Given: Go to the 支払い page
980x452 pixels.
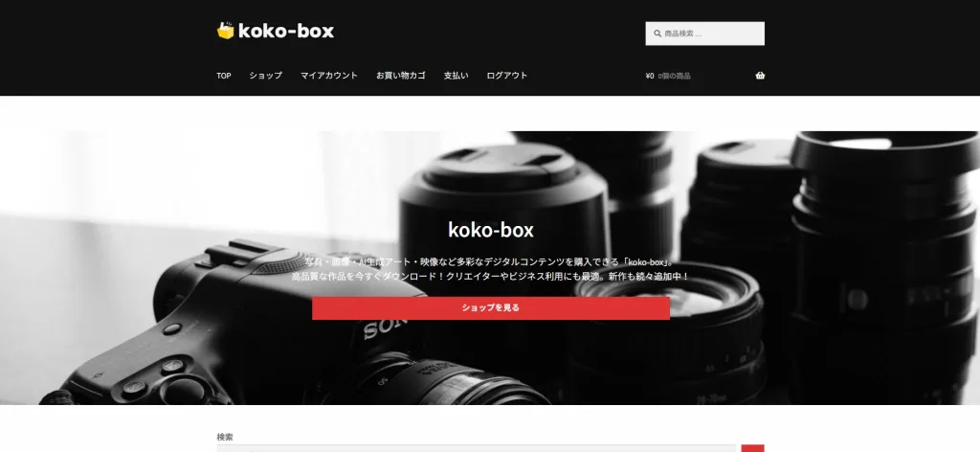Looking at the screenshot, I should click(456, 76).
